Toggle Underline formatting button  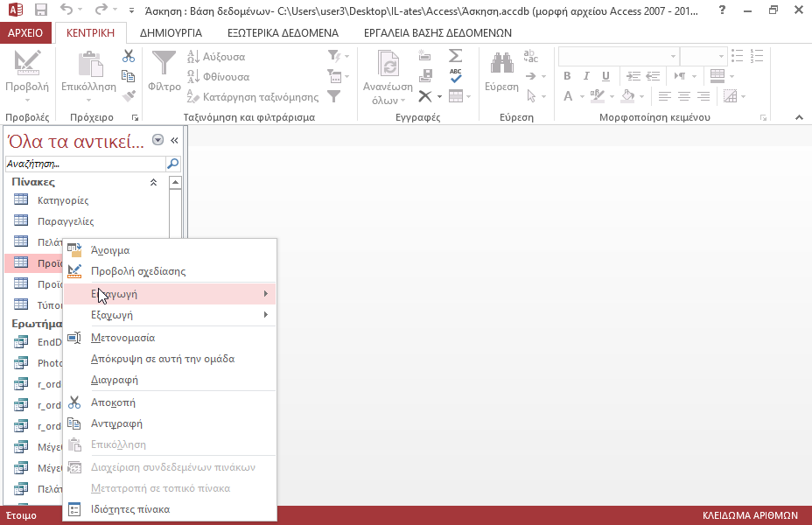605,76
